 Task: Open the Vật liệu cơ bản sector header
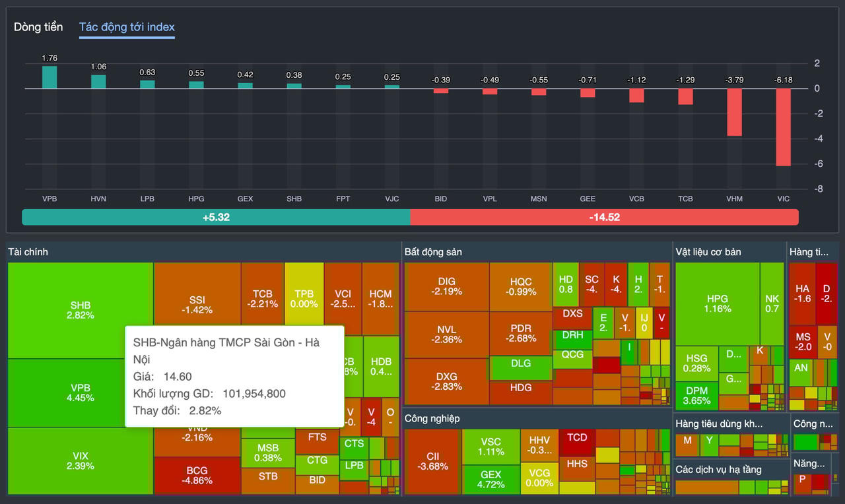[x=708, y=252]
